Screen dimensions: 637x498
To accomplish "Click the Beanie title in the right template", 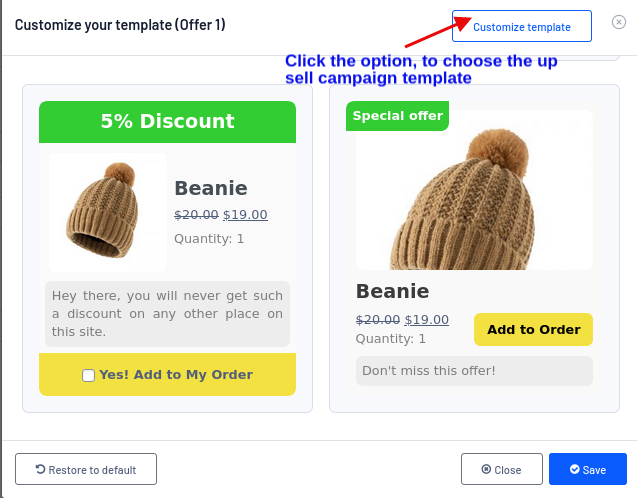I will tap(392, 292).
